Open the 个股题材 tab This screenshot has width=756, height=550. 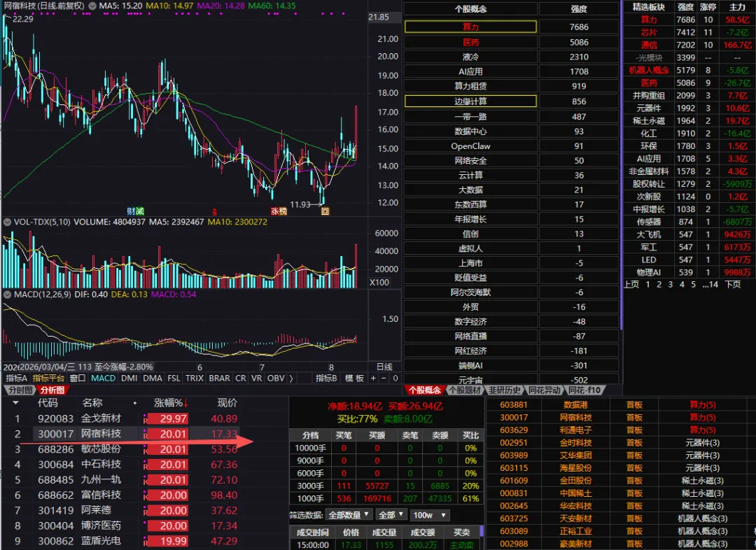pos(465,390)
